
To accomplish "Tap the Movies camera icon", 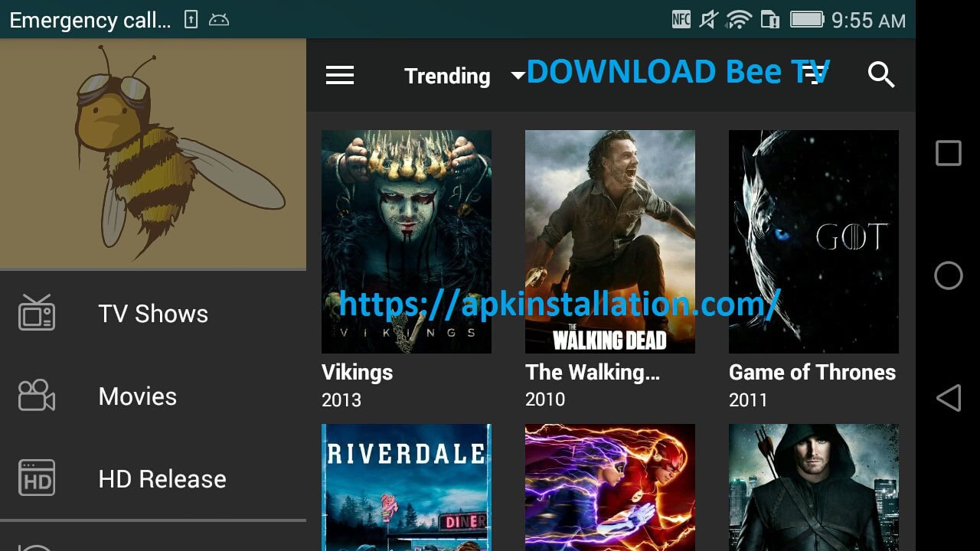I will [37, 396].
